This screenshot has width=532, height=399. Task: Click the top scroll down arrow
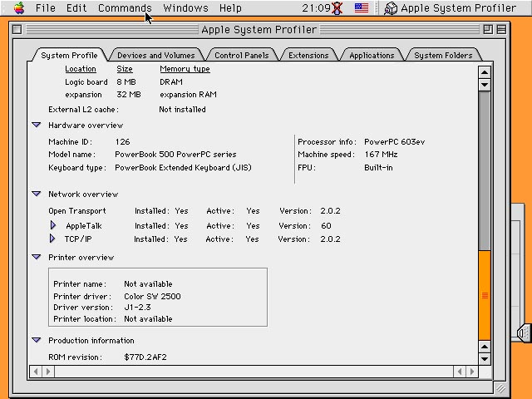pyautogui.click(x=485, y=85)
